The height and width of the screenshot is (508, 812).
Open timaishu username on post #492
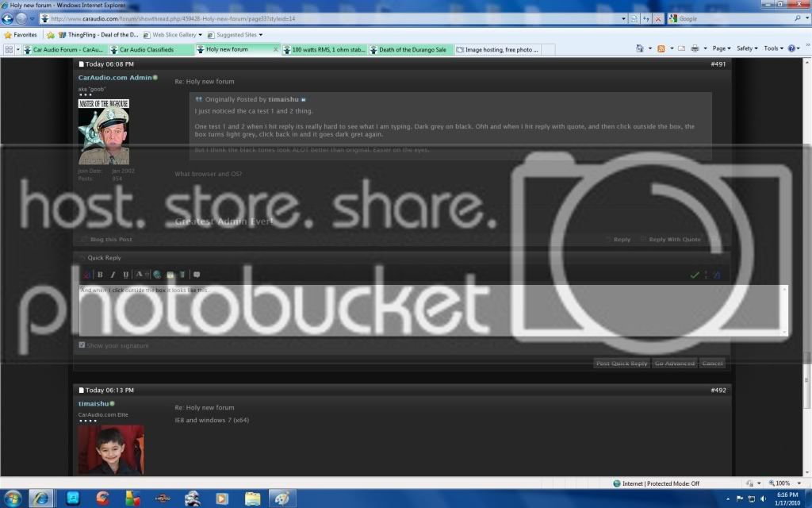coord(94,403)
